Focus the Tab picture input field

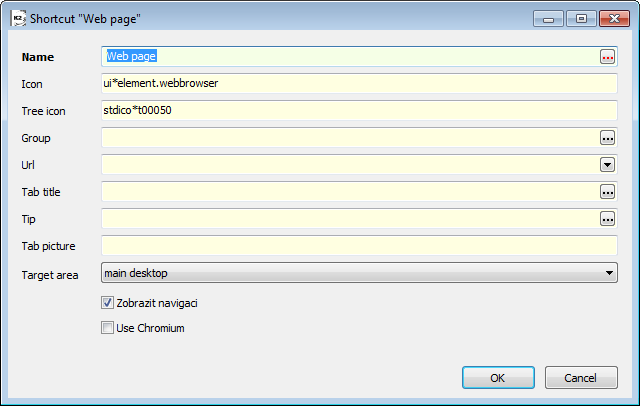pos(359,246)
